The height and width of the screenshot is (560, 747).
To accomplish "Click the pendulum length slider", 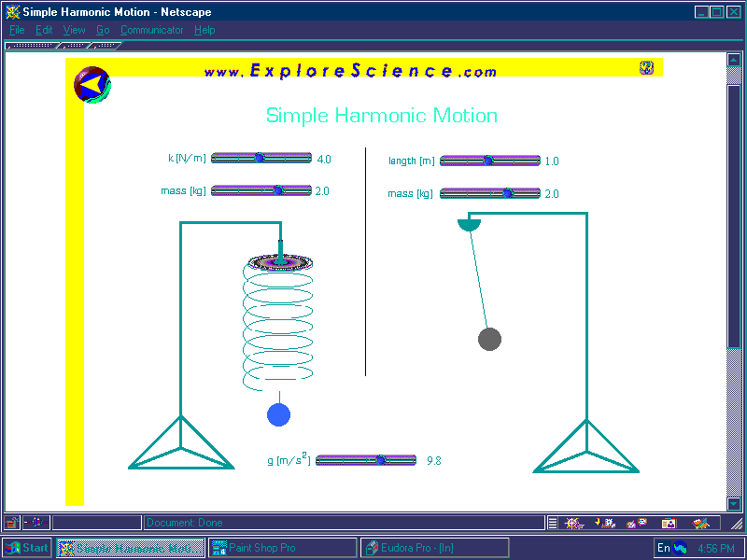I will pyautogui.click(x=489, y=161).
